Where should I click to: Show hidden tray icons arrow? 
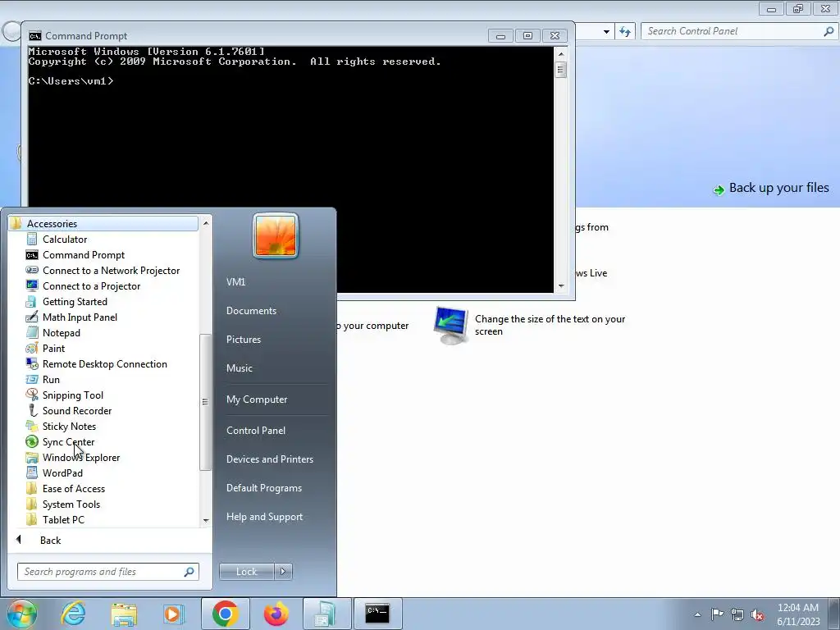pos(697,614)
